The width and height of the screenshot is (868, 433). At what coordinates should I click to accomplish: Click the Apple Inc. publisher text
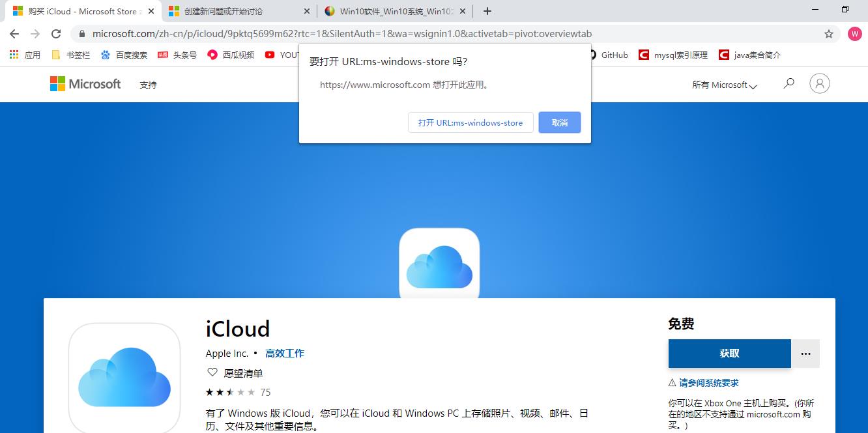point(227,354)
